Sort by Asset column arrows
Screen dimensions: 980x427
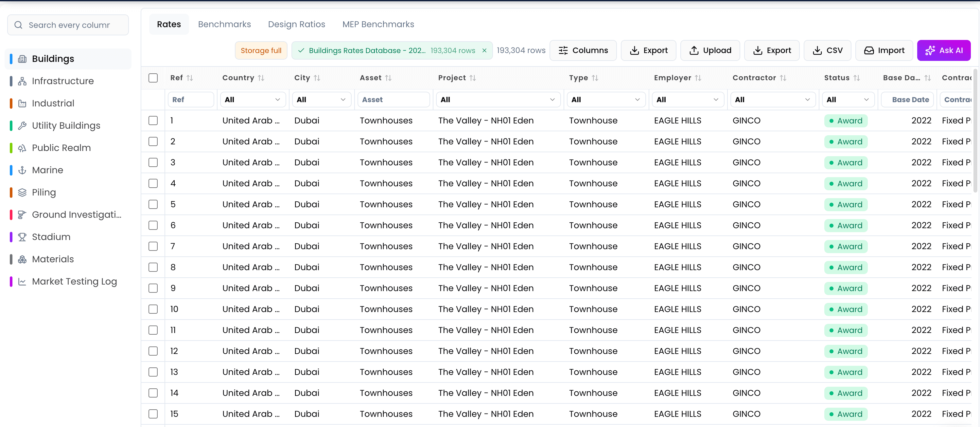(x=388, y=78)
